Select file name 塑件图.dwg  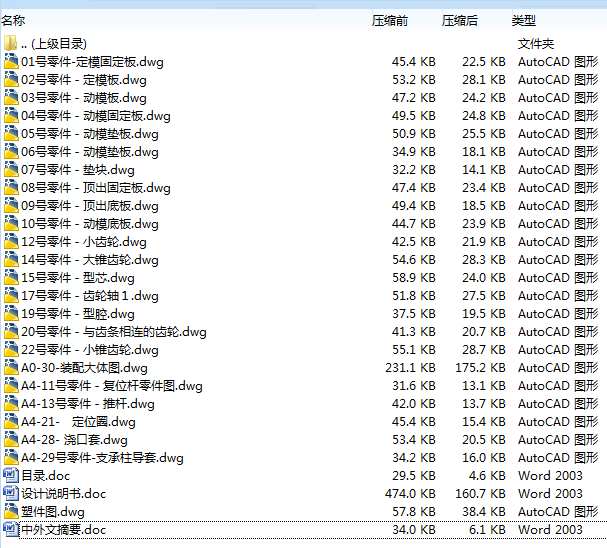(53, 512)
